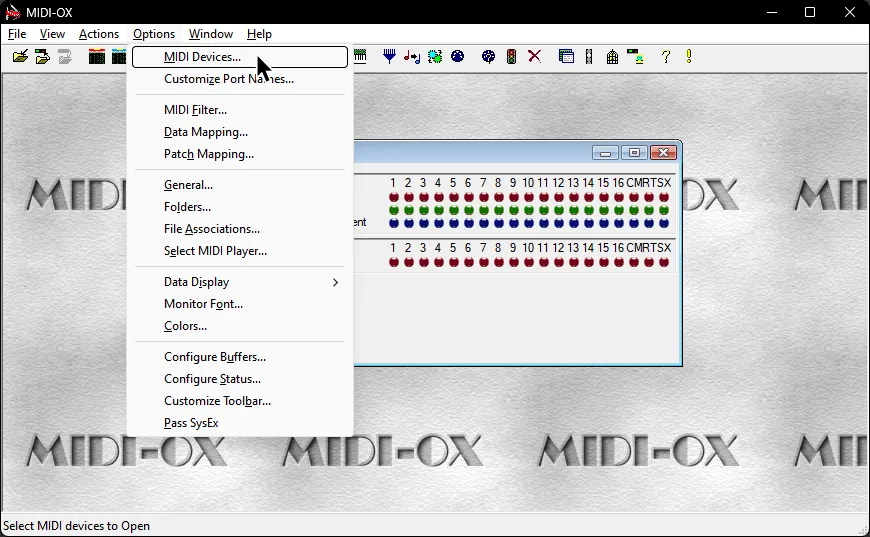The image size is (870, 537).
Task: Click the piano keyboard toolbar icon
Action: tap(360, 57)
